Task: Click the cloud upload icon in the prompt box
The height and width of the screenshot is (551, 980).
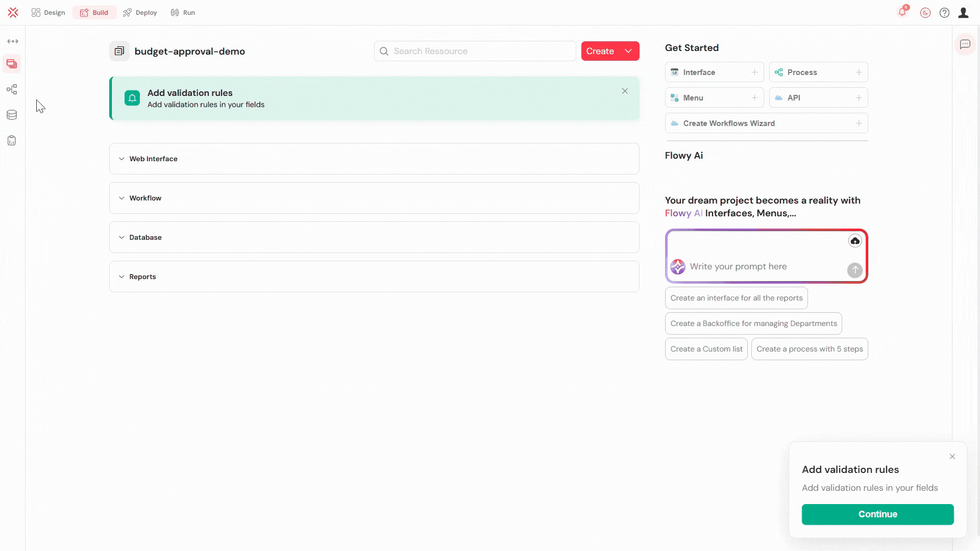Action: tap(854, 240)
